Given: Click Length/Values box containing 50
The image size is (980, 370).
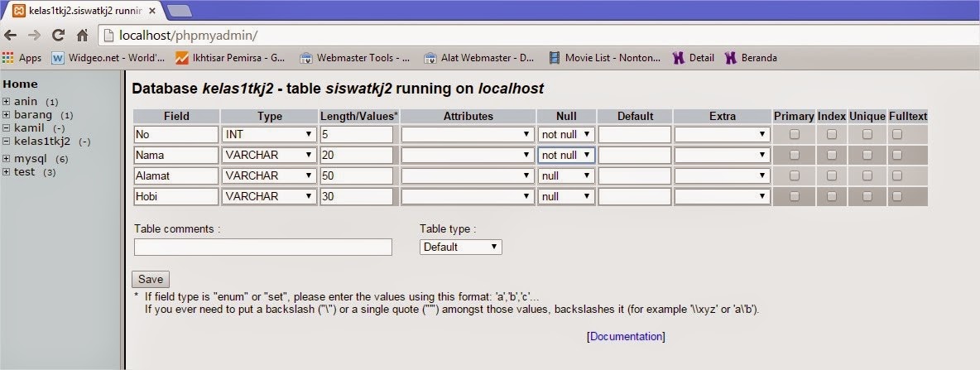Looking at the screenshot, I should (x=356, y=175).
